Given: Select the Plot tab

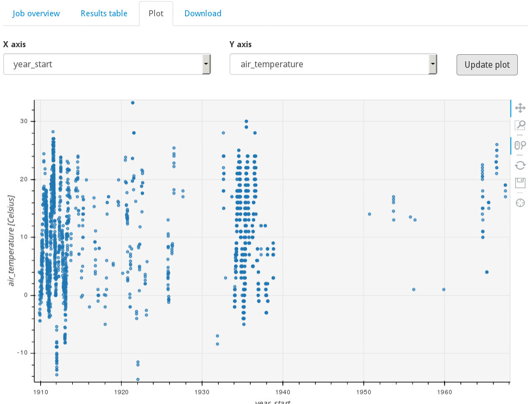Looking at the screenshot, I should [156, 14].
